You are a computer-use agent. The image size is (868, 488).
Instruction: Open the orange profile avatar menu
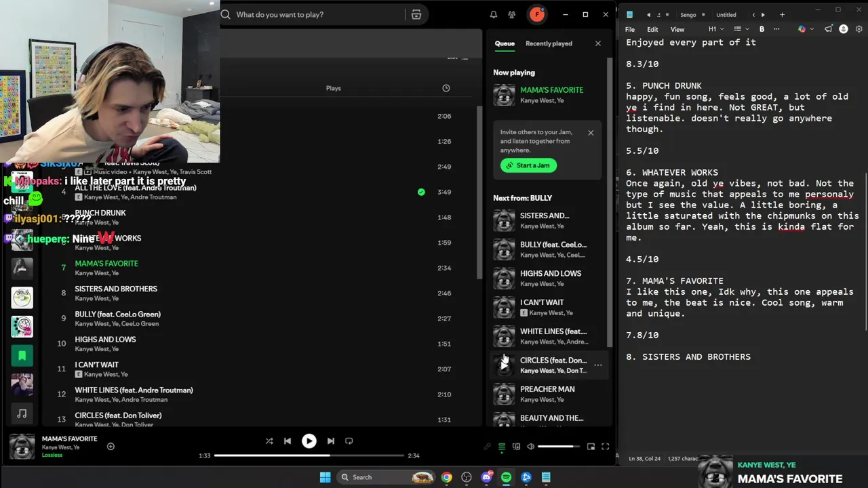click(536, 14)
